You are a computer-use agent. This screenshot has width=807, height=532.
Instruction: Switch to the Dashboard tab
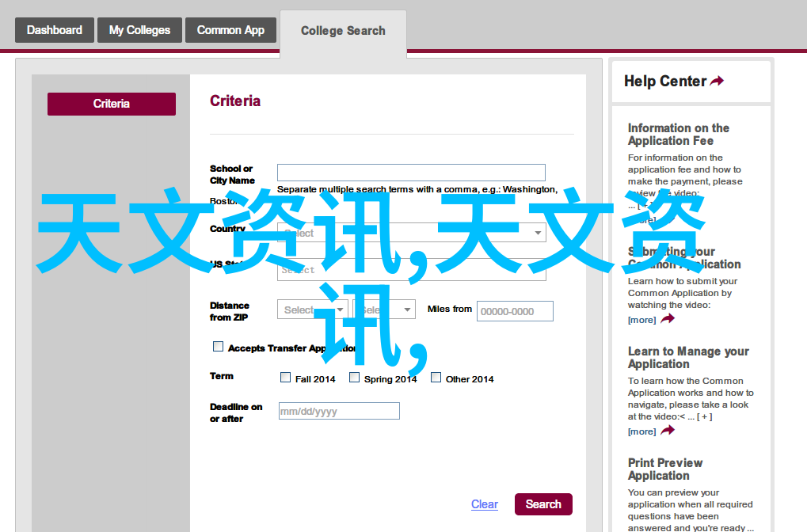point(55,30)
